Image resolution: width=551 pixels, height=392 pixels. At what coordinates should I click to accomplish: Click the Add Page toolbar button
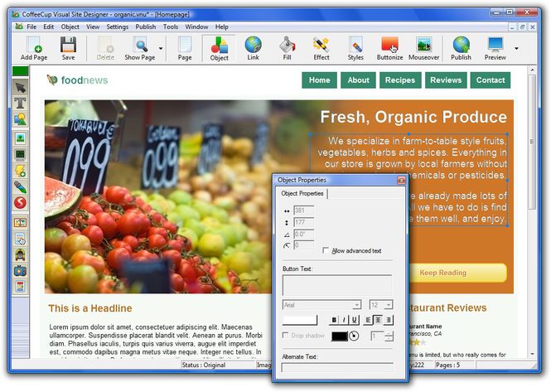34,49
